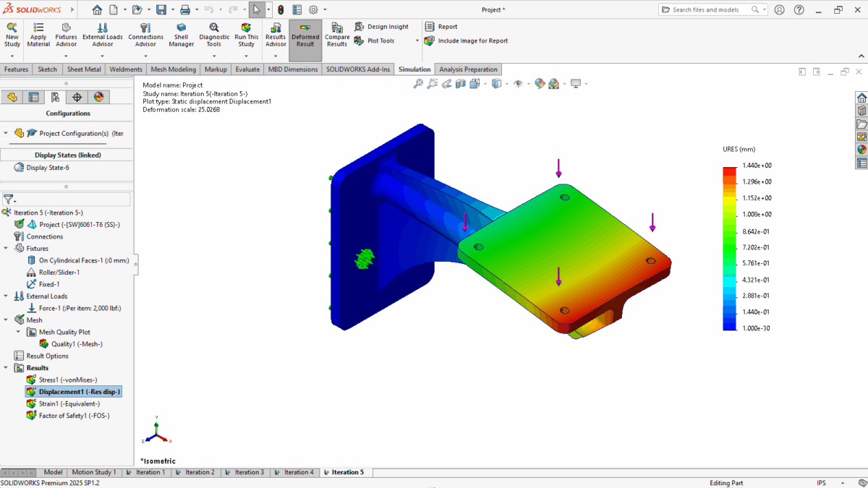Switch to the DisplayManager appearance tab

click(x=99, y=97)
